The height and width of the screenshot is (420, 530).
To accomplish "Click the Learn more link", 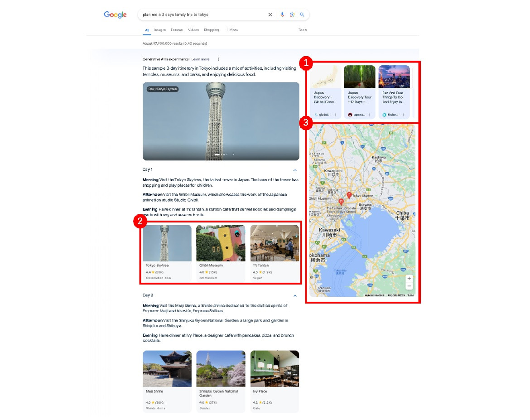I will pos(200,59).
